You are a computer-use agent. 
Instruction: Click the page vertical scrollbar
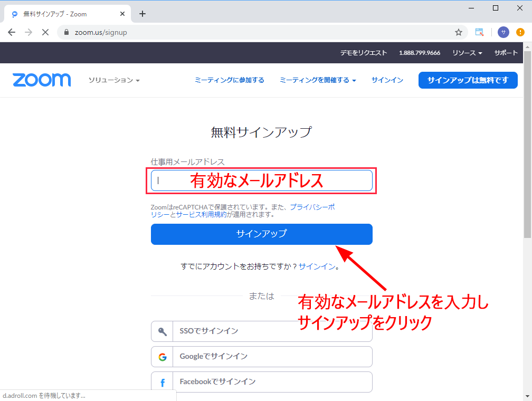[527, 158]
